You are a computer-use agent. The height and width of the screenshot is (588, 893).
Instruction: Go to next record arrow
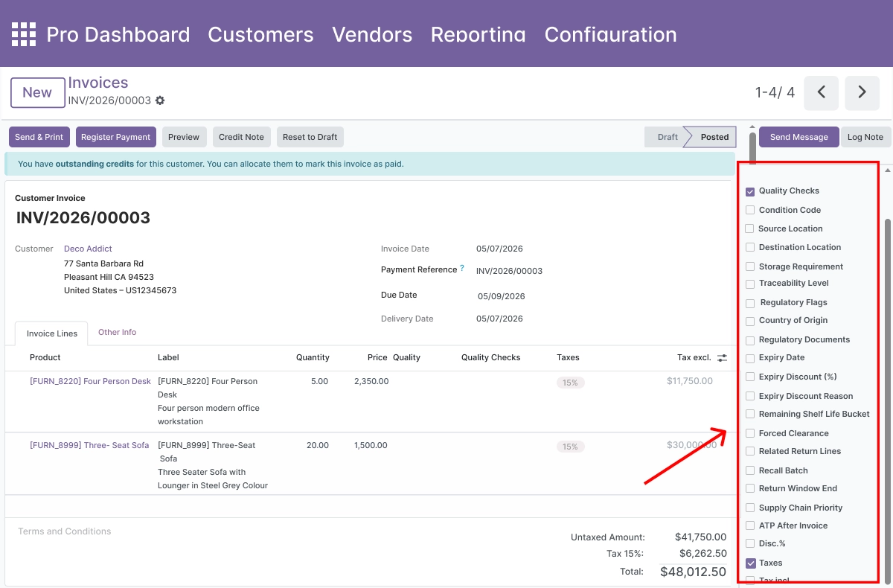862,92
